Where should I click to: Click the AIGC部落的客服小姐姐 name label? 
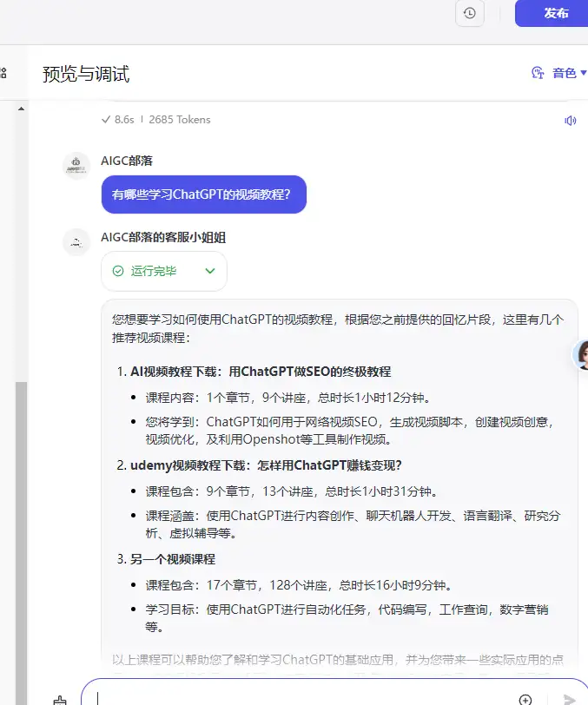[163, 237]
